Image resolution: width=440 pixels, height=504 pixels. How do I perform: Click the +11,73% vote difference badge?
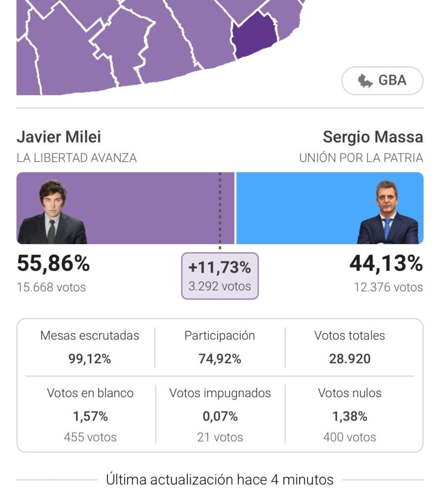(x=220, y=276)
